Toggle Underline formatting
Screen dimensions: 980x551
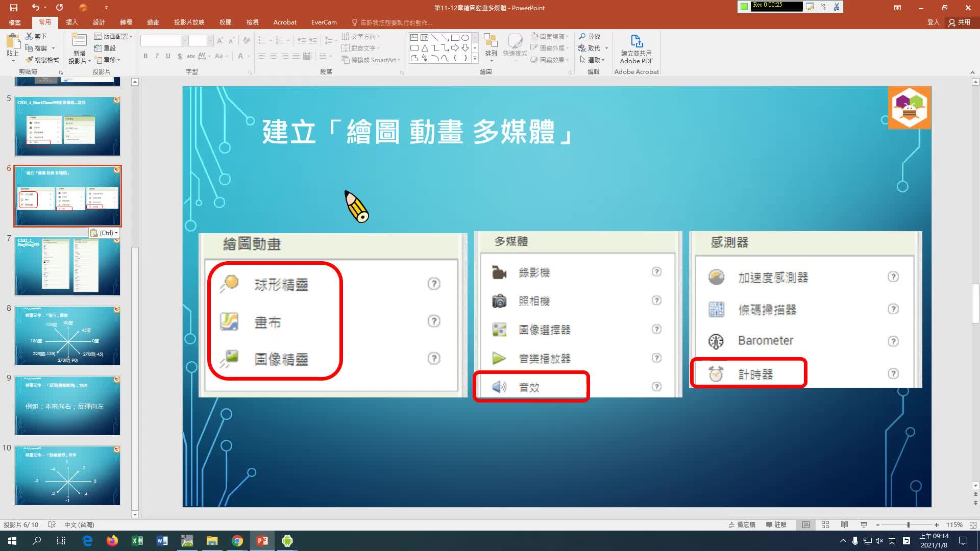pos(168,56)
